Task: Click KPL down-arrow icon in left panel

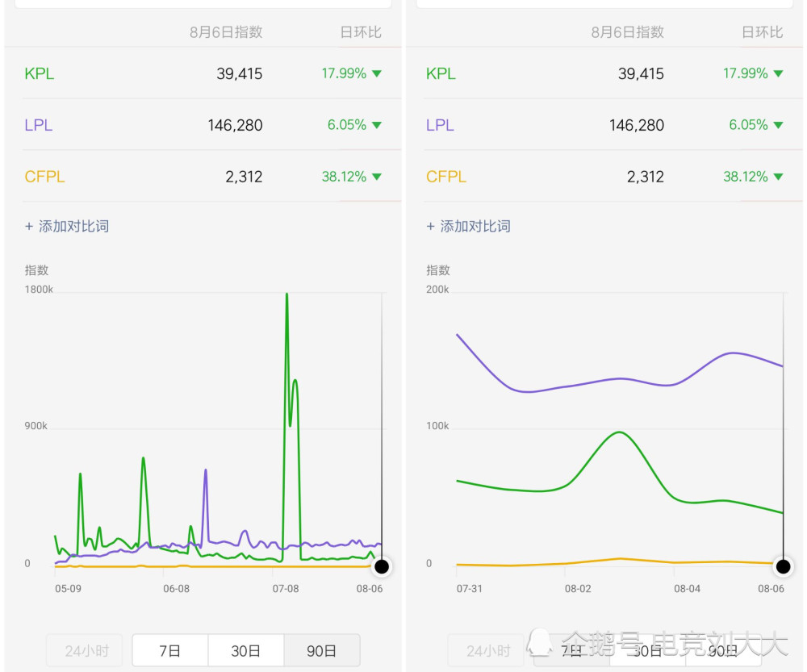Action: [x=377, y=73]
